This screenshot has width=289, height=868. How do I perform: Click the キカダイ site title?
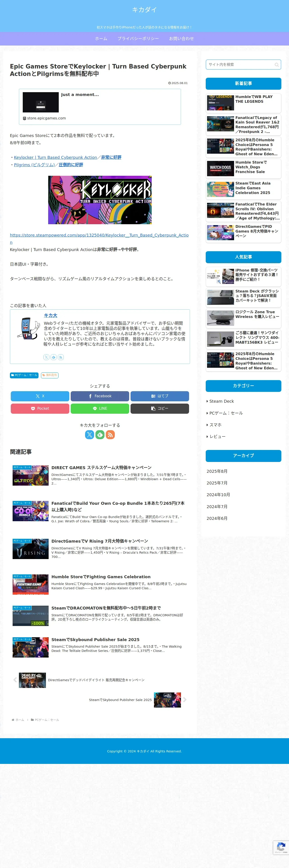[144, 10]
